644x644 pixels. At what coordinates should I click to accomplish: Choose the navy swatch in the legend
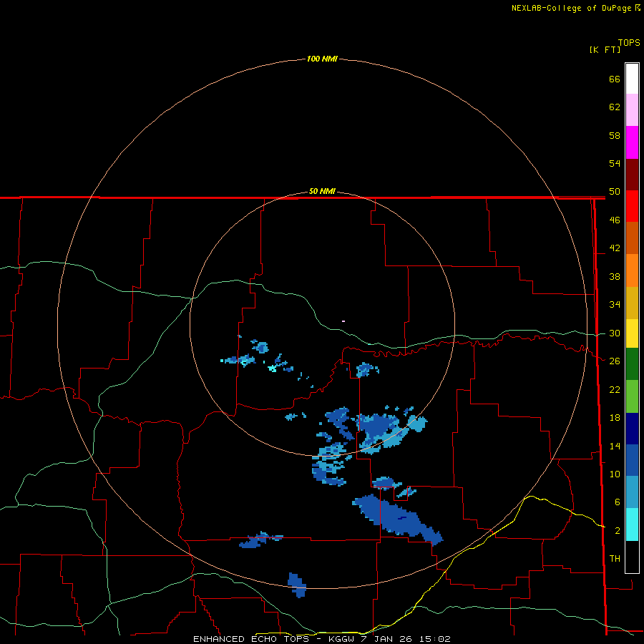click(x=632, y=429)
